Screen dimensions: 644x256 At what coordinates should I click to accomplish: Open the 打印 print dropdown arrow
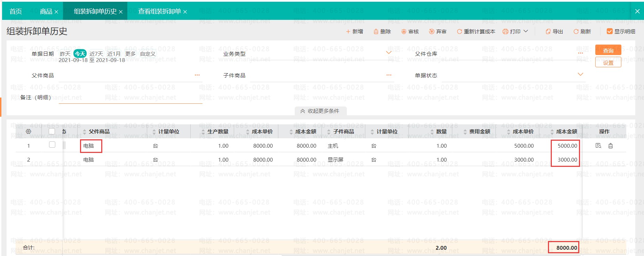[526, 31]
